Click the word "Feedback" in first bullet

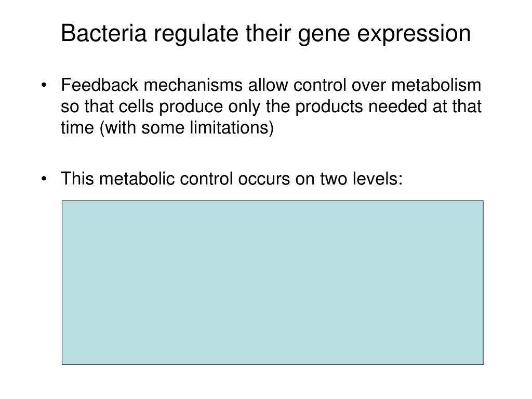pos(88,85)
